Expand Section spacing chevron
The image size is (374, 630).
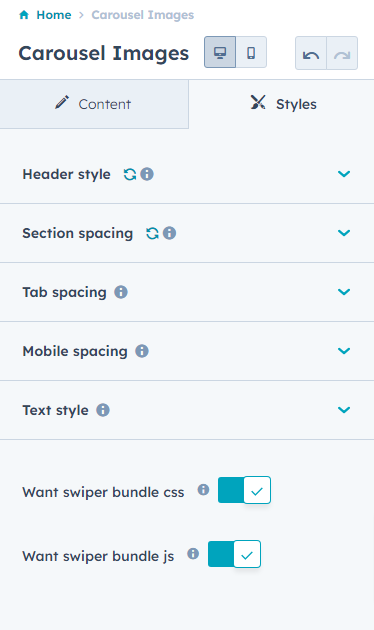point(344,233)
